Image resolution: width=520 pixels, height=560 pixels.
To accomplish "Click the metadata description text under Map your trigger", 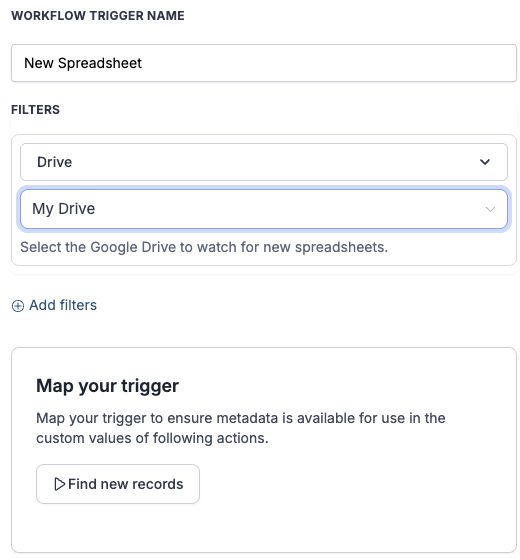I will pyautogui.click(x=241, y=428).
